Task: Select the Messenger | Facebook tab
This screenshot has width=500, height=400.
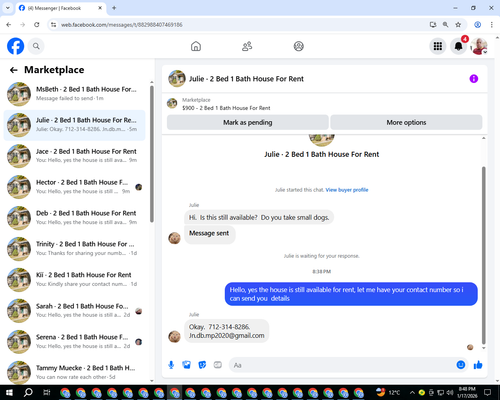Action: (x=61, y=8)
